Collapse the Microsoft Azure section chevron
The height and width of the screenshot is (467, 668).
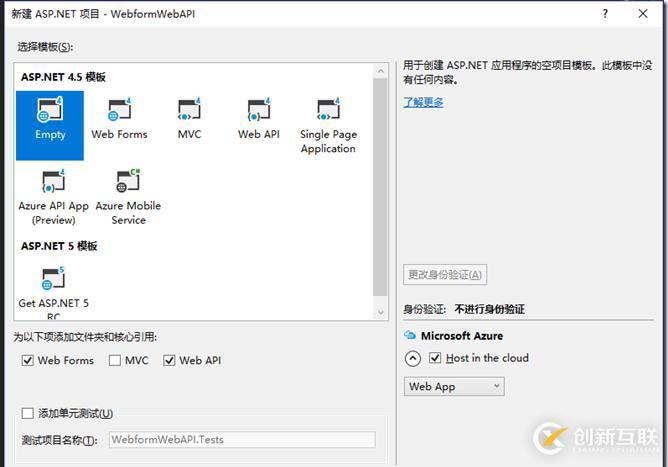coord(412,359)
